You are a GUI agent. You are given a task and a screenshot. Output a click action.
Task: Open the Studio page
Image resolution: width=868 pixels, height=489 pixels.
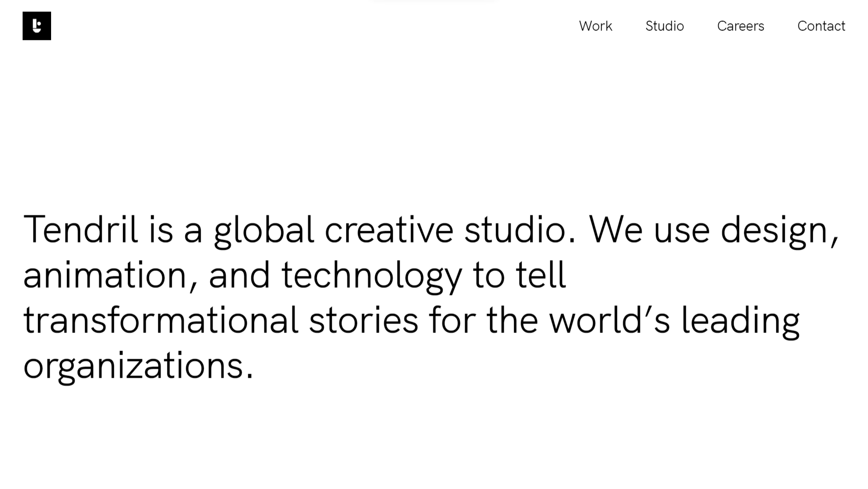coord(665,26)
